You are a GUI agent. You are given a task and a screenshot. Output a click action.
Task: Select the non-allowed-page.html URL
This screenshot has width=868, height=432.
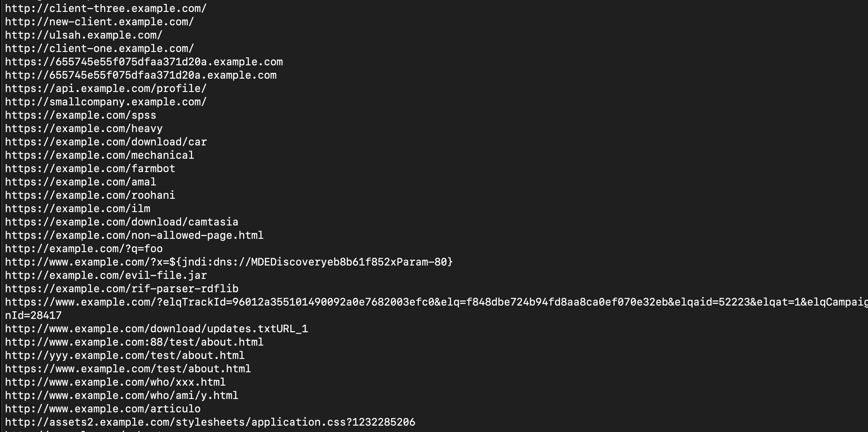pos(134,235)
